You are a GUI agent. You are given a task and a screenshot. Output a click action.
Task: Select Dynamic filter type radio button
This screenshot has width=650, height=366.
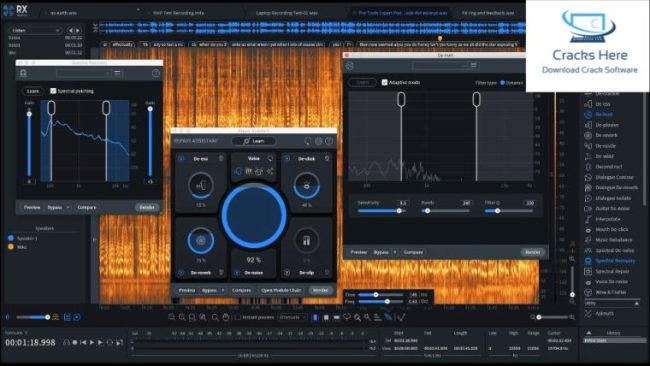(502, 82)
